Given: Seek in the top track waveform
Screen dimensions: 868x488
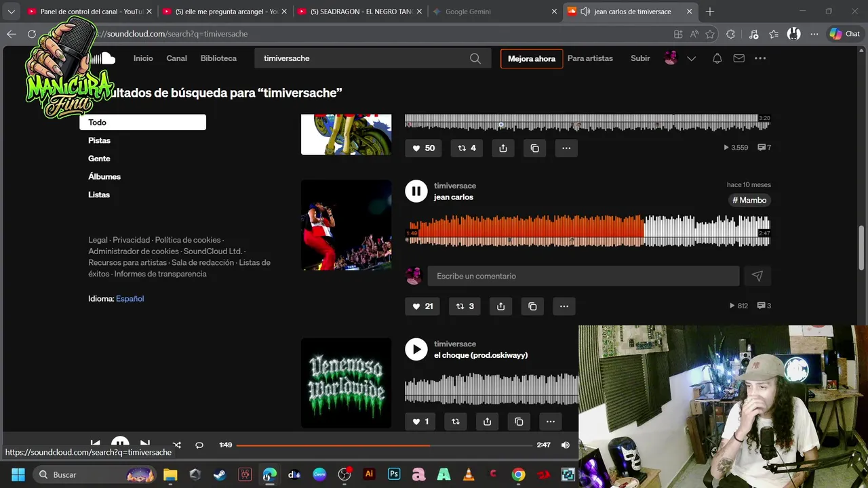Looking at the screenshot, I should pyautogui.click(x=588, y=122).
